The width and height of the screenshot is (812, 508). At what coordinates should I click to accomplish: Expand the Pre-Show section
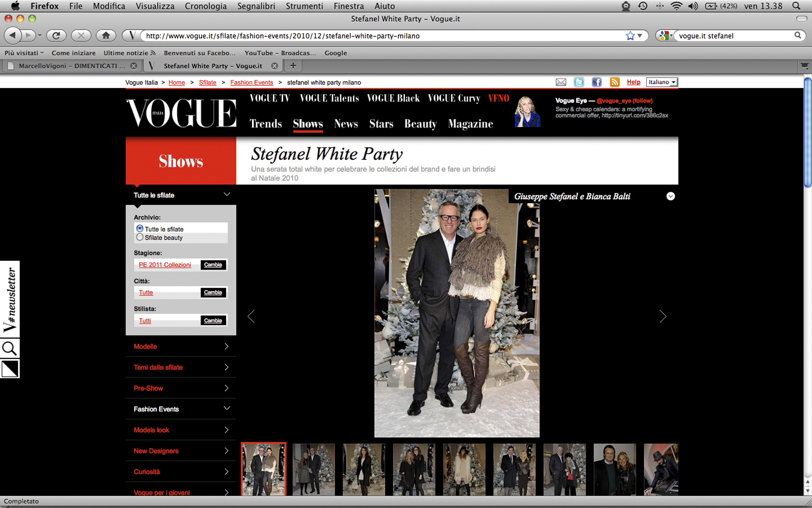(227, 388)
